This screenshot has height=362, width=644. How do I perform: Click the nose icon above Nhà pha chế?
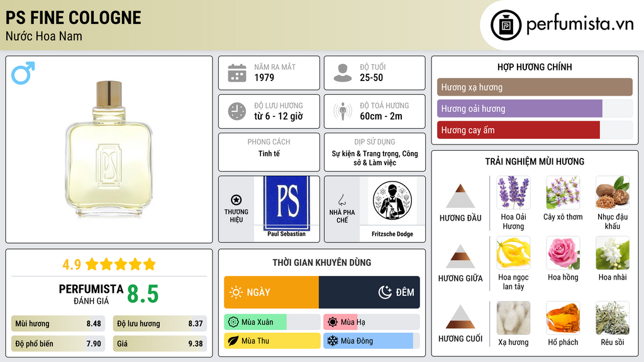click(341, 200)
